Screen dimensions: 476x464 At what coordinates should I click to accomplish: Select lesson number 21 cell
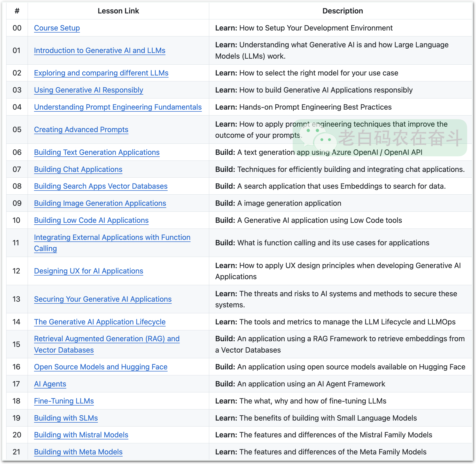coord(17,452)
